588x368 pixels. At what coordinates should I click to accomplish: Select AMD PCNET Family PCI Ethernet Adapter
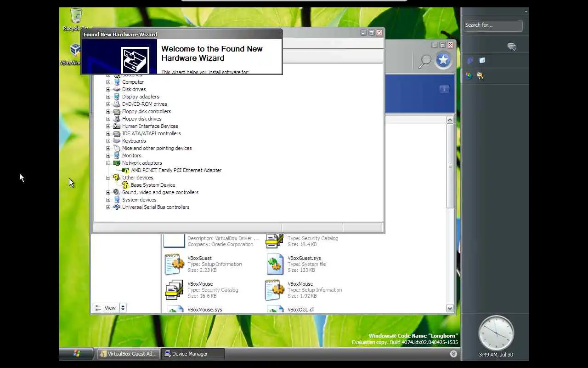tap(176, 170)
